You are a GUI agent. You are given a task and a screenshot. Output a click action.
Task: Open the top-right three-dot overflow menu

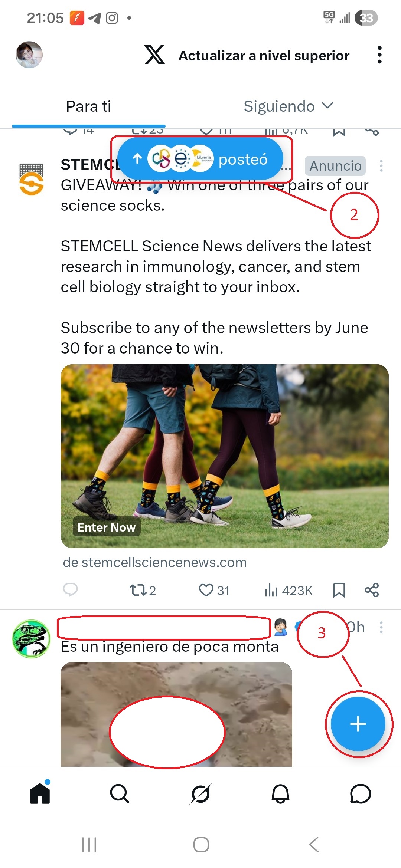pyautogui.click(x=379, y=55)
